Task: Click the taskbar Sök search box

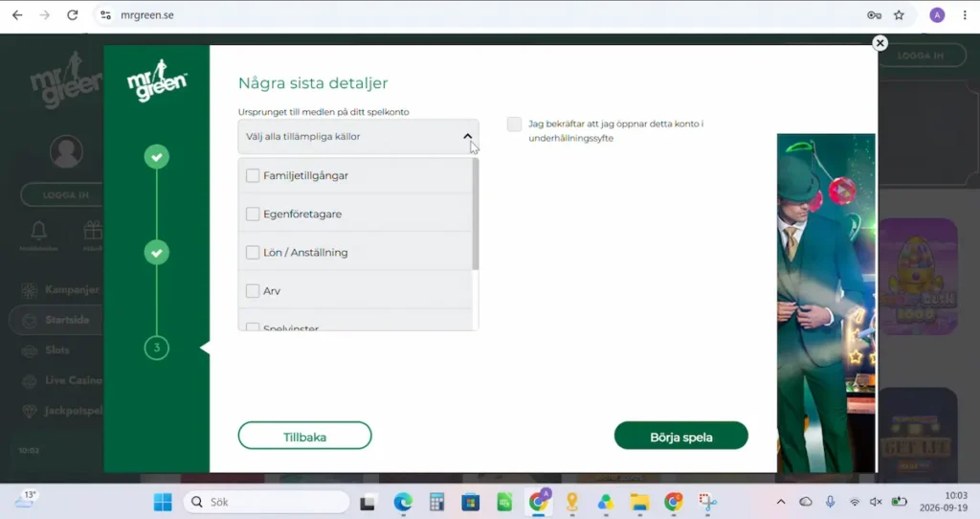Action: coord(266,502)
